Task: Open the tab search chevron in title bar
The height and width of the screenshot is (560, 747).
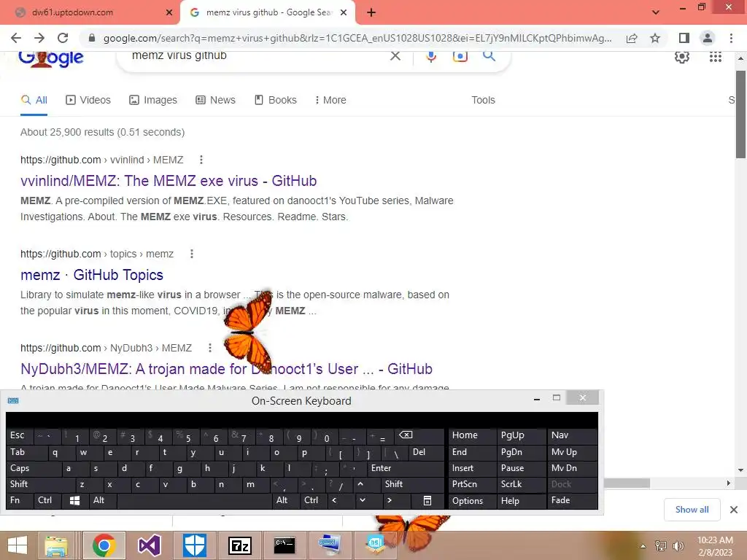Action: [656, 12]
